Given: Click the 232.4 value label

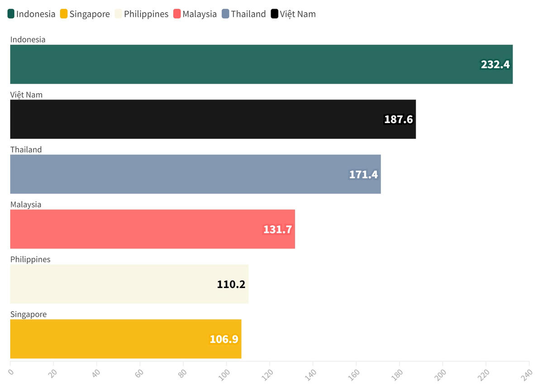Looking at the screenshot, I should point(495,65).
